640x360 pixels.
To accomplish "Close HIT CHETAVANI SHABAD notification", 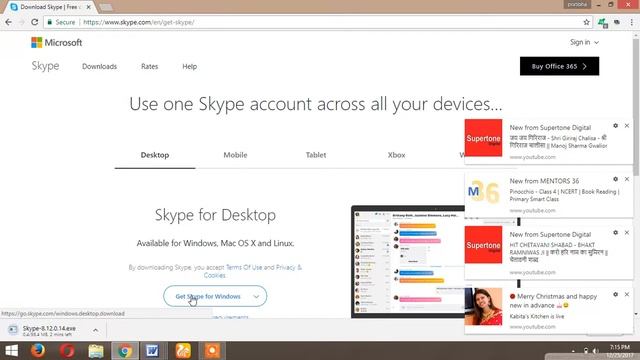I will click(627, 233).
